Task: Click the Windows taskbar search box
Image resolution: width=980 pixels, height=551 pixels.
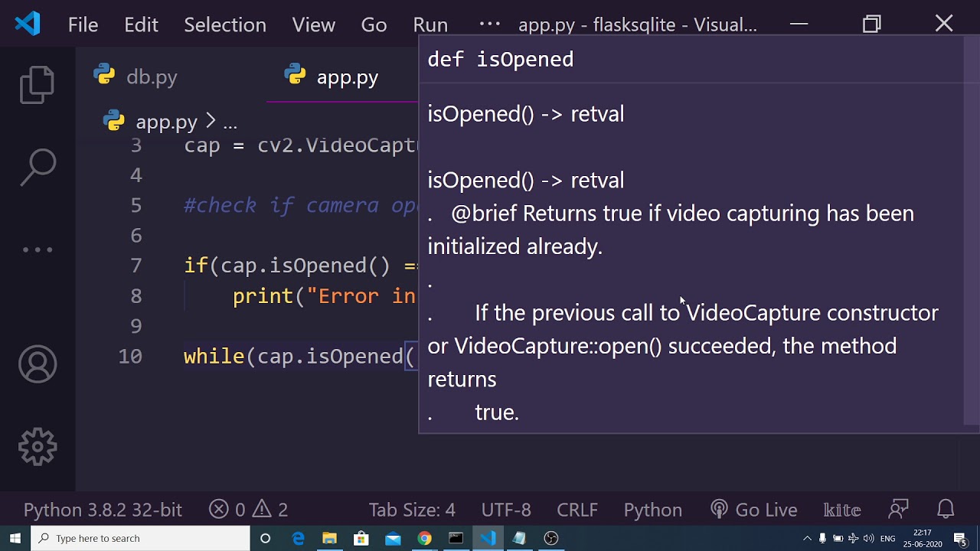Action: point(142,538)
